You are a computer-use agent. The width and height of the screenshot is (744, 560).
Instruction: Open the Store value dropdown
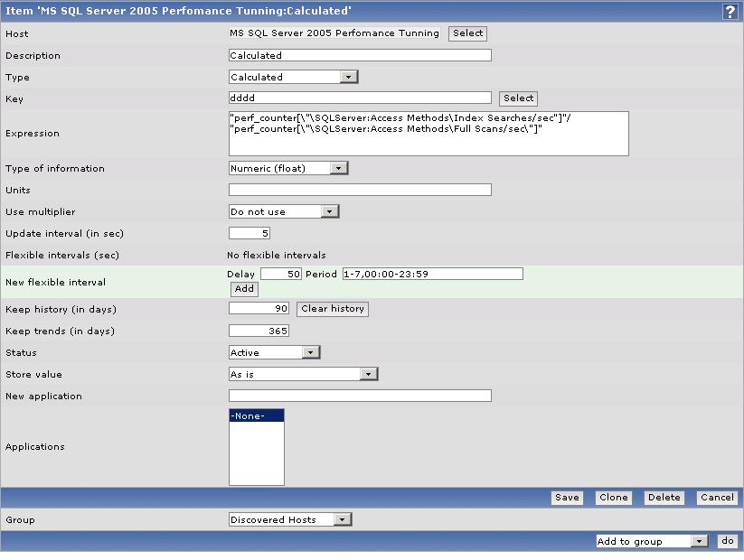(303, 374)
